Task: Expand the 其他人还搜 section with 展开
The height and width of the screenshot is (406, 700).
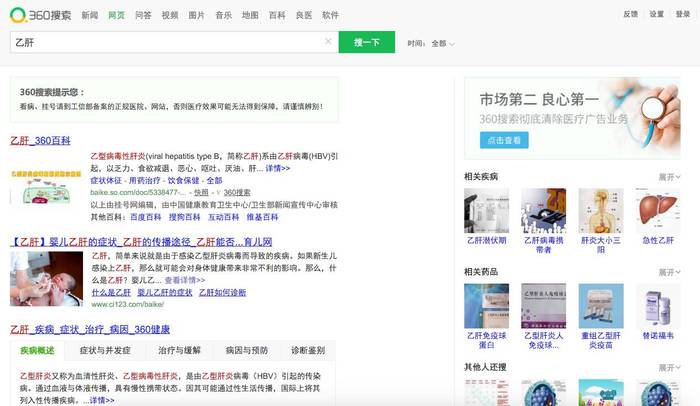Action: pyautogui.click(x=669, y=368)
